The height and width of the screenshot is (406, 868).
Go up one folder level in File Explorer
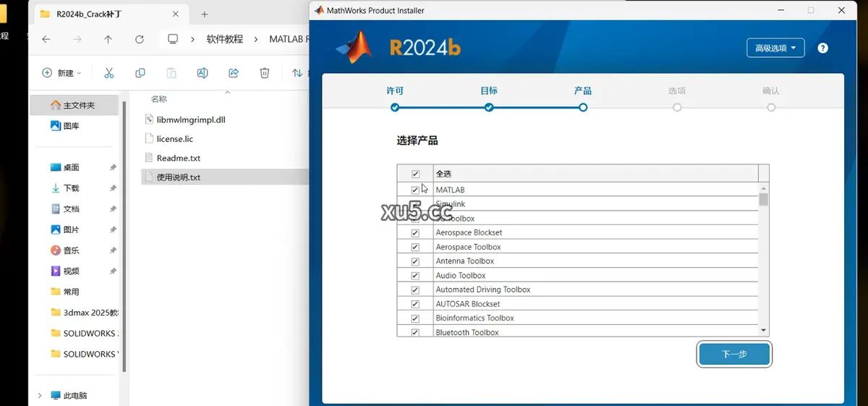(x=109, y=39)
